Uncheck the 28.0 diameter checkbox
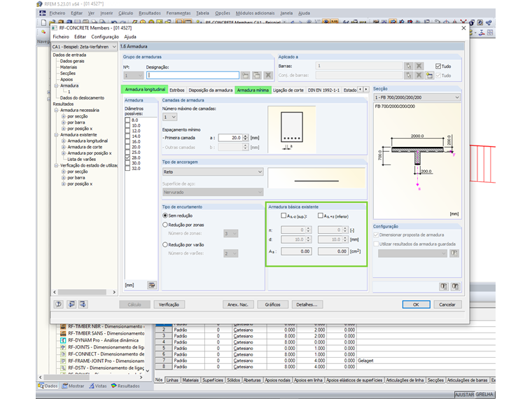This screenshot has height=399, width=532. point(127,157)
